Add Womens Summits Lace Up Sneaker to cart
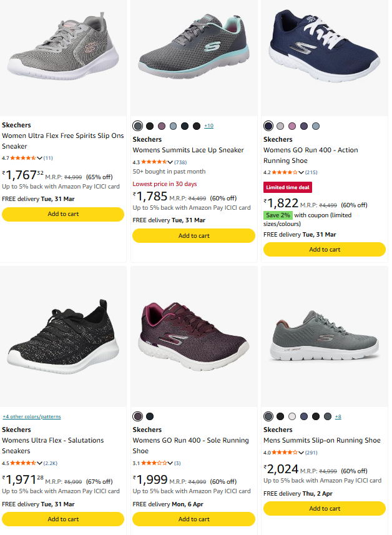Image resolution: width=392 pixels, height=535 pixels. pos(194,236)
